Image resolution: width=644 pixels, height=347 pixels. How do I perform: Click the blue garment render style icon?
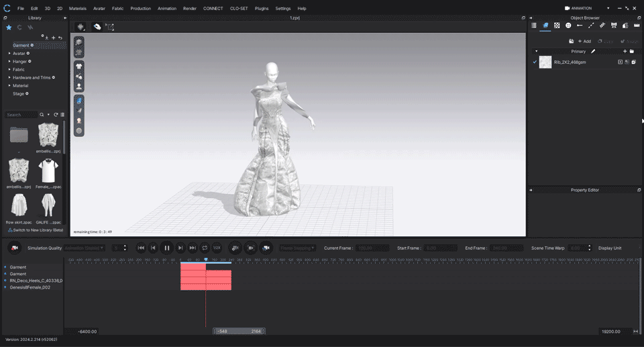point(79,100)
